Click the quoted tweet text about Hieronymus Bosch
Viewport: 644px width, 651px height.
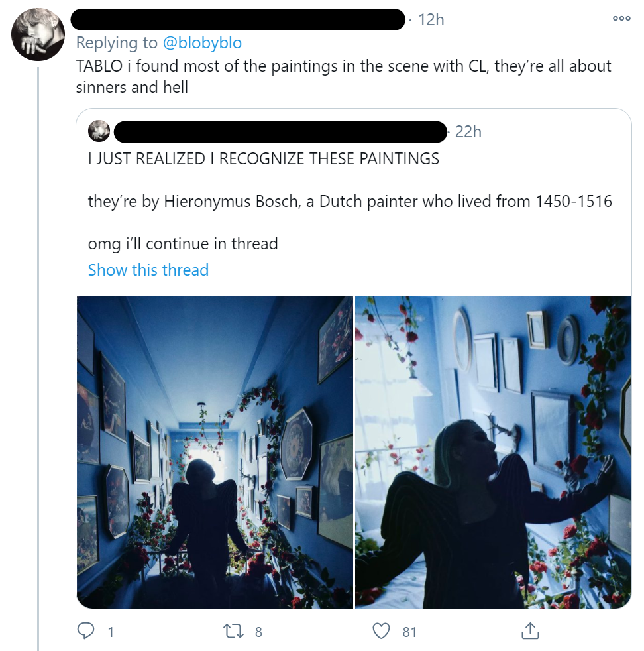point(350,201)
